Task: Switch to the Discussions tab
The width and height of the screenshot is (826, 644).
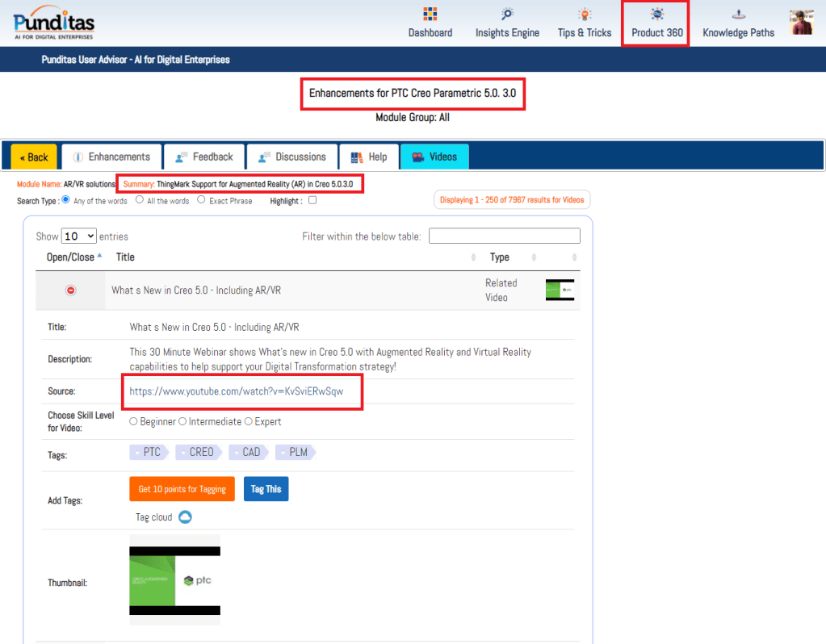Action: pyautogui.click(x=291, y=157)
